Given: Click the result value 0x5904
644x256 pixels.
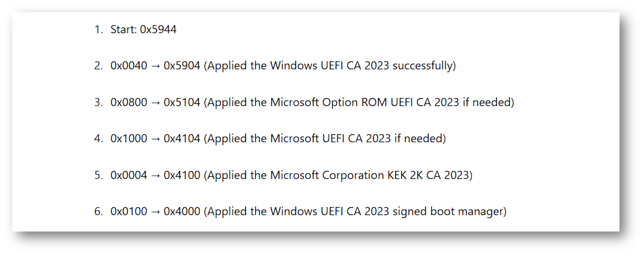Looking at the screenshot, I should [182, 66].
